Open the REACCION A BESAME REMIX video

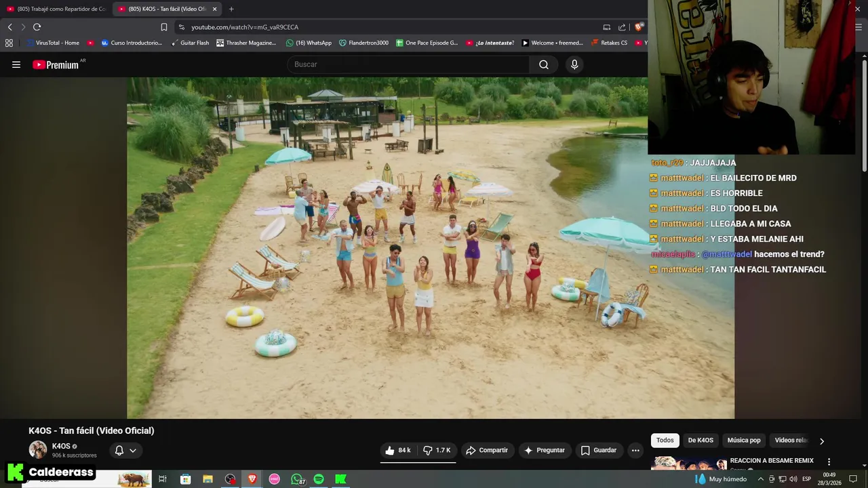pyautogui.click(x=772, y=461)
